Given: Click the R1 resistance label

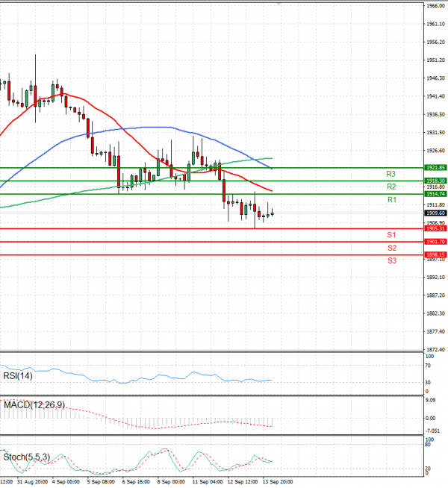Looking at the screenshot, I should point(391,201).
